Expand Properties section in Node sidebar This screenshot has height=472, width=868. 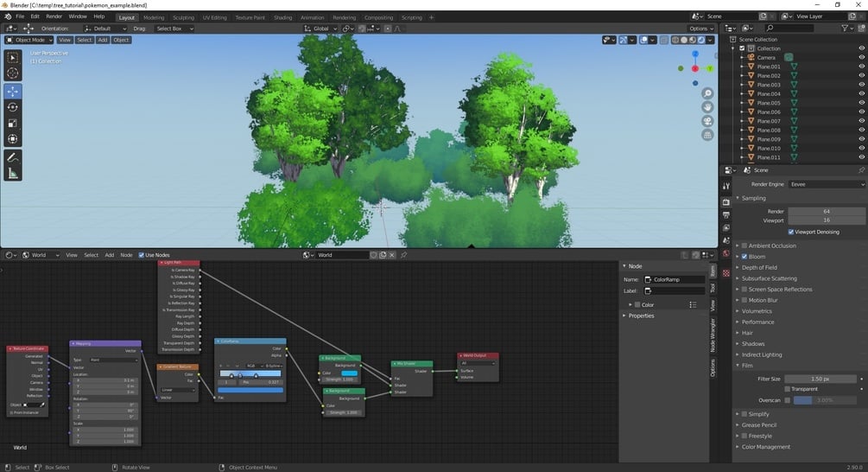pos(641,316)
